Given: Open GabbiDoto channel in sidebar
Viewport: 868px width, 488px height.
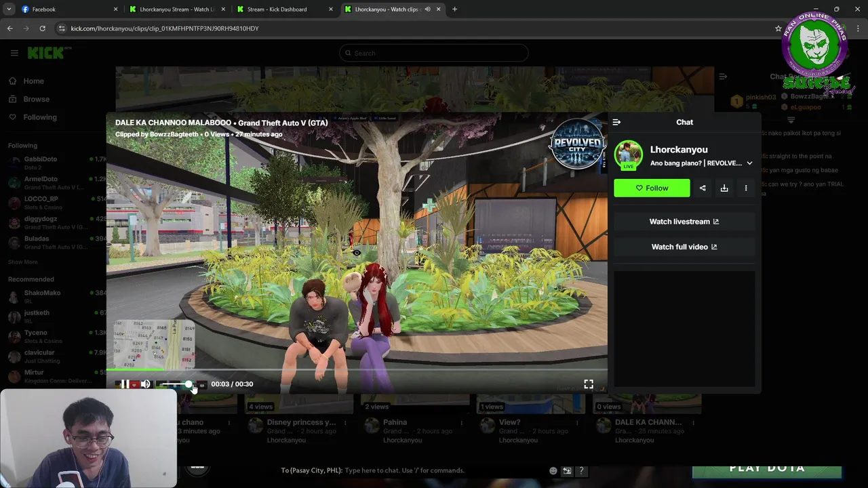Looking at the screenshot, I should pos(56,163).
